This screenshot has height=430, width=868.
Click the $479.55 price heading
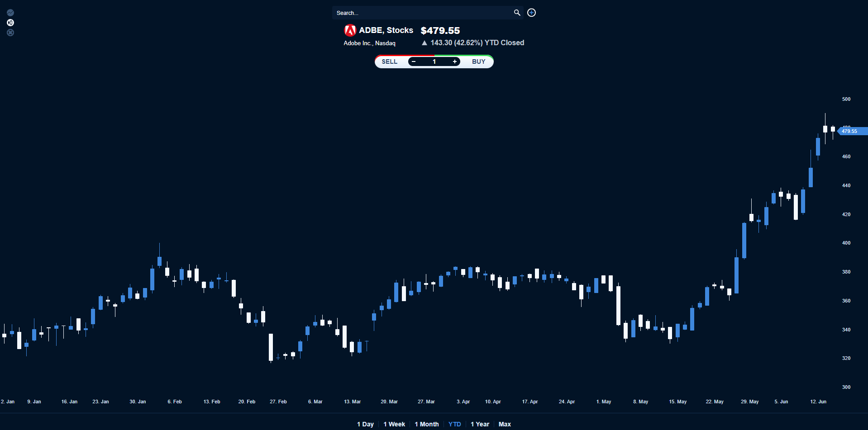[440, 30]
